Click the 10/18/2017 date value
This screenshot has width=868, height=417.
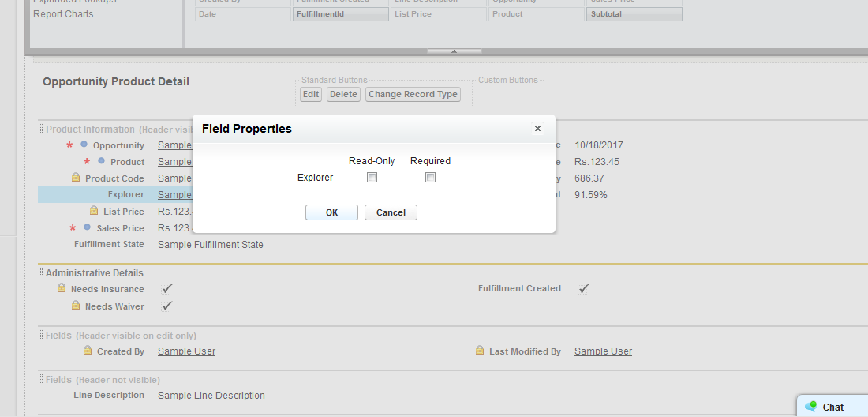[x=598, y=145]
